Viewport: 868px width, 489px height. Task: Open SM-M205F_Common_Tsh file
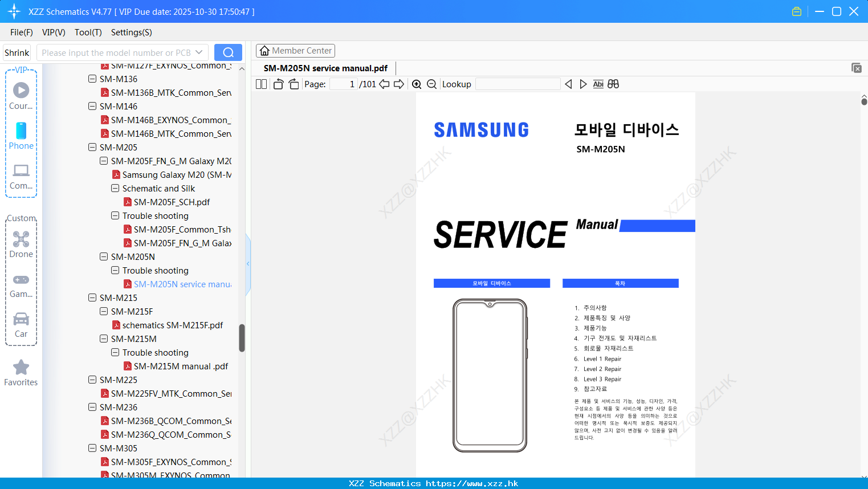click(177, 229)
